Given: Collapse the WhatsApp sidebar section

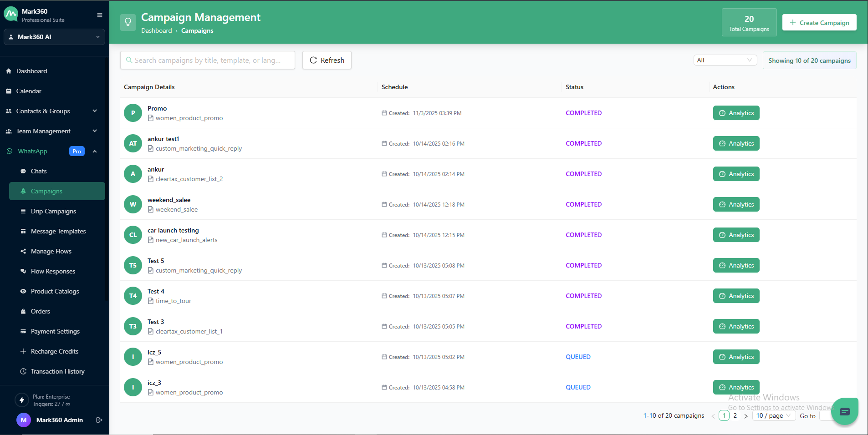Looking at the screenshot, I should [x=95, y=151].
